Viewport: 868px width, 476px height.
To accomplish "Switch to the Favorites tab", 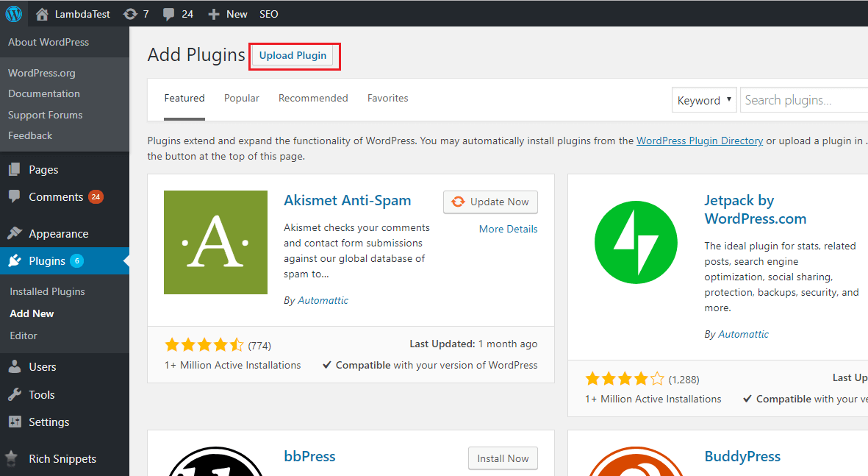I will pyautogui.click(x=387, y=98).
